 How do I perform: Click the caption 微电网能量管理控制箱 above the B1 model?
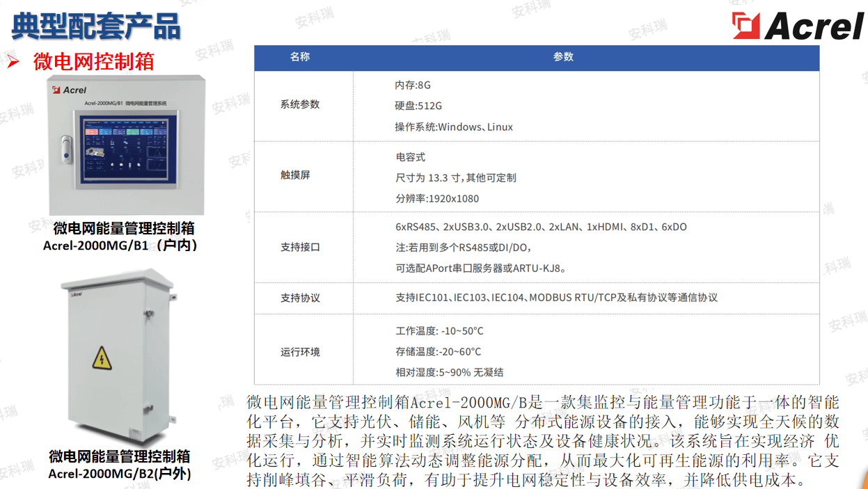tap(124, 228)
